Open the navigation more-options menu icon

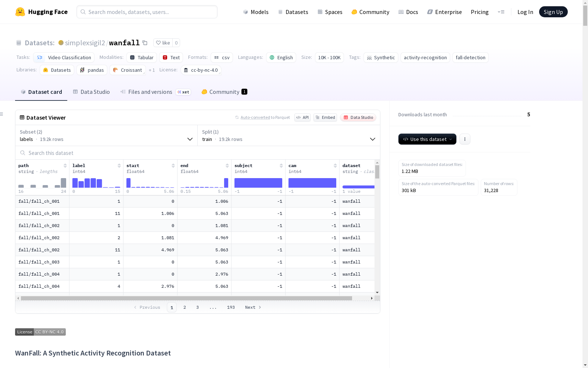click(501, 12)
